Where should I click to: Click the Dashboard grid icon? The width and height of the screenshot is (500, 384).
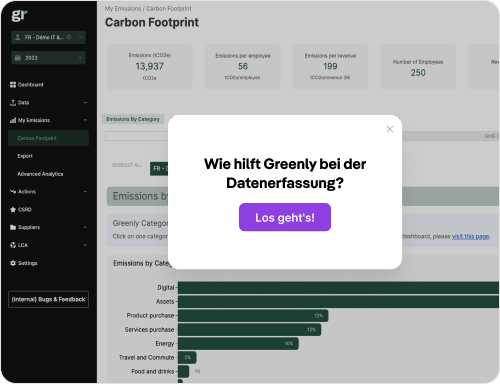coord(13,85)
